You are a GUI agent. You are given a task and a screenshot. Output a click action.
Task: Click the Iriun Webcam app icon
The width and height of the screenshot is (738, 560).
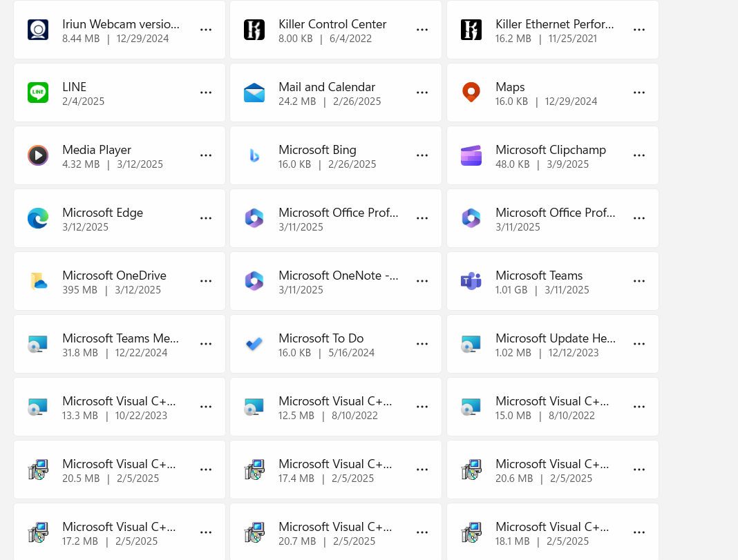tap(38, 30)
